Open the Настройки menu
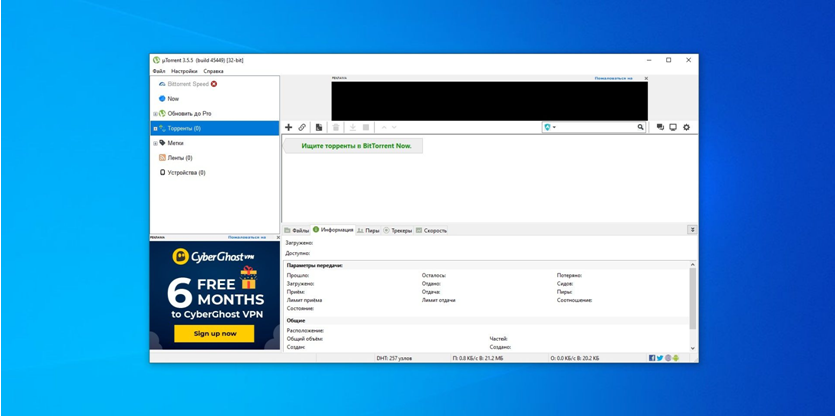This screenshot has height=416, width=835. point(184,71)
